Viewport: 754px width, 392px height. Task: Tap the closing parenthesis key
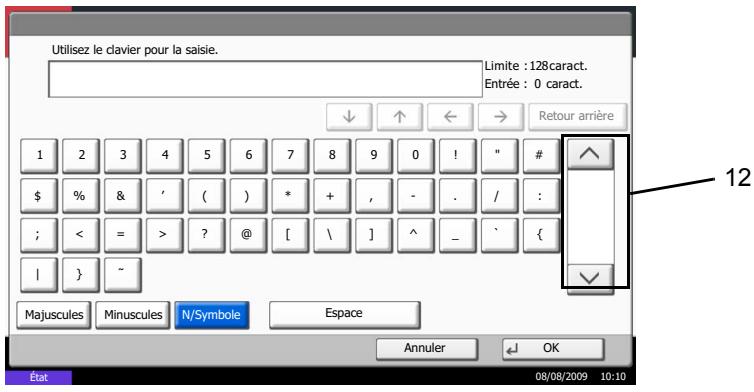coord(248,196)
